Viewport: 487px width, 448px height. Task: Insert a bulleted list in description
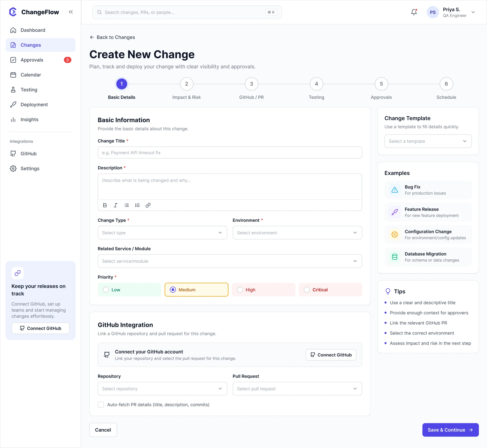pos(126,205)
